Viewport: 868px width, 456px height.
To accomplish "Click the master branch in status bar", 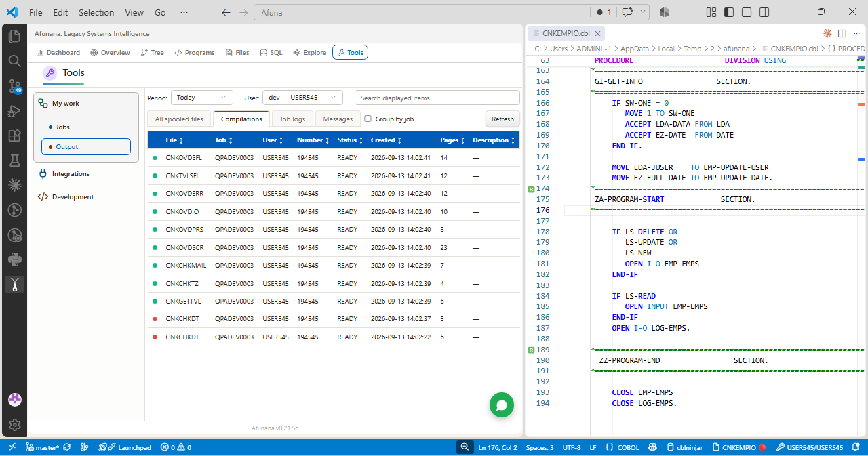I will point(42,447).
